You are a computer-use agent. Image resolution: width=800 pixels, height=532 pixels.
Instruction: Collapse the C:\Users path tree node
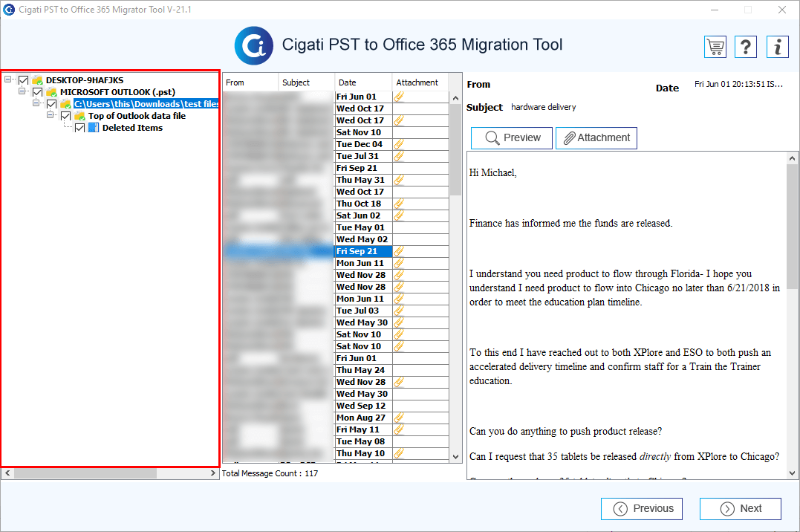[36, 103]
